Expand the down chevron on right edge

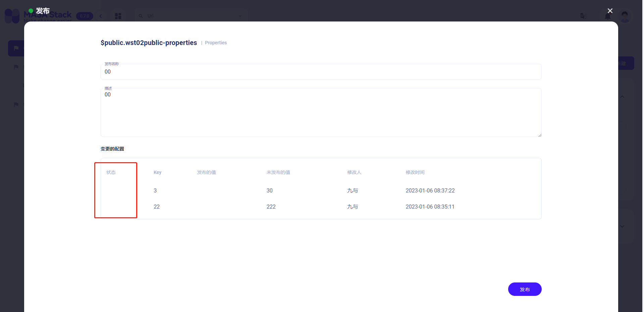622,226
